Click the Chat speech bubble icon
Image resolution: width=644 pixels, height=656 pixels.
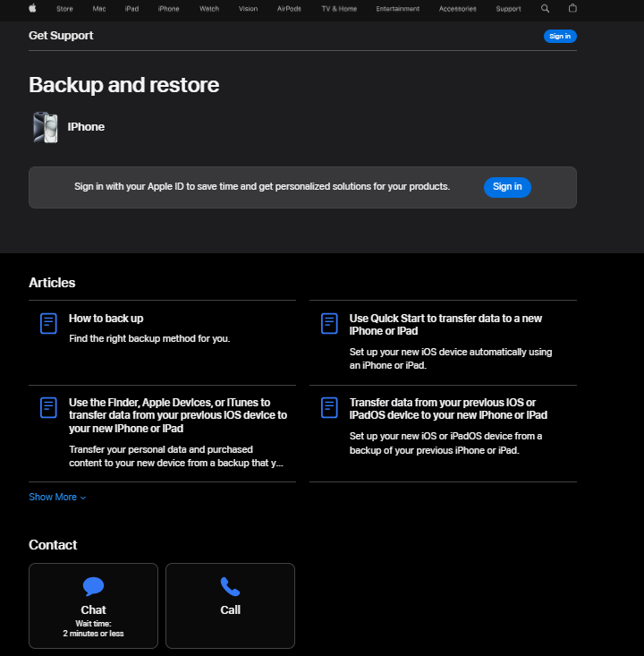tap(93, 587)
